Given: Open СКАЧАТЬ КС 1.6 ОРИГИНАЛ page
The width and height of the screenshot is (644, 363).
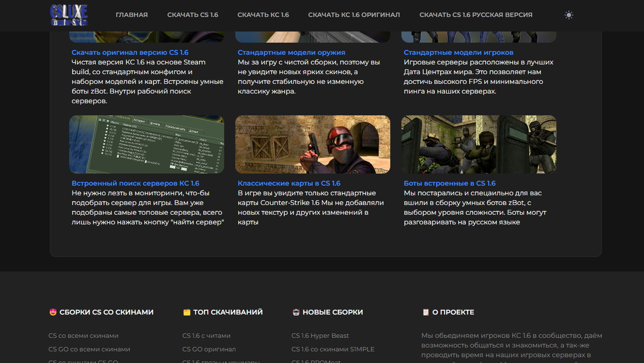Looking at the screenshot, I should coord(354,15).
